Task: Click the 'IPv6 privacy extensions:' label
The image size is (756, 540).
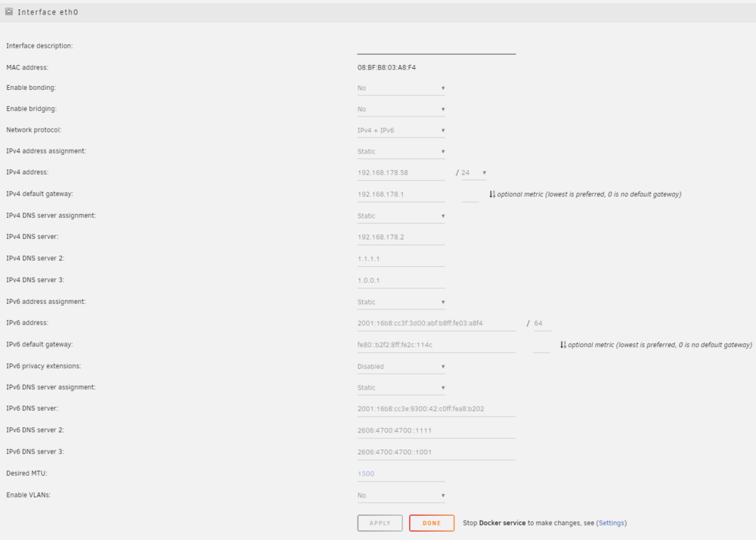Action: point(43,366)
